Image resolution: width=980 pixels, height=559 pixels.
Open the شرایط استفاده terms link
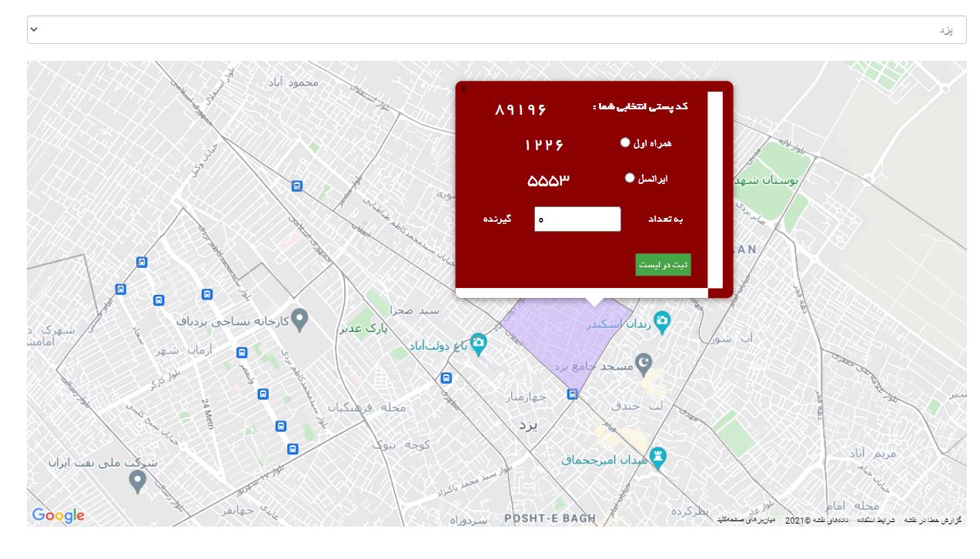[875, 521]
